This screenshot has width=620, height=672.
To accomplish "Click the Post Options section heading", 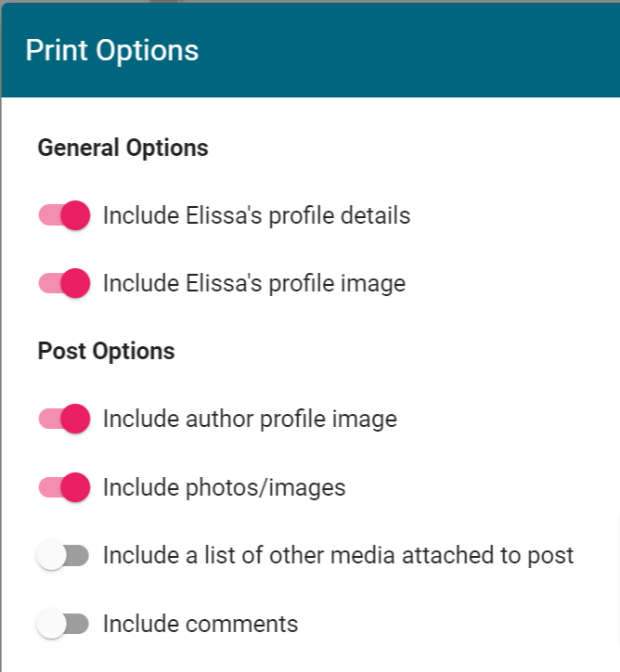I will click(106, 351).
